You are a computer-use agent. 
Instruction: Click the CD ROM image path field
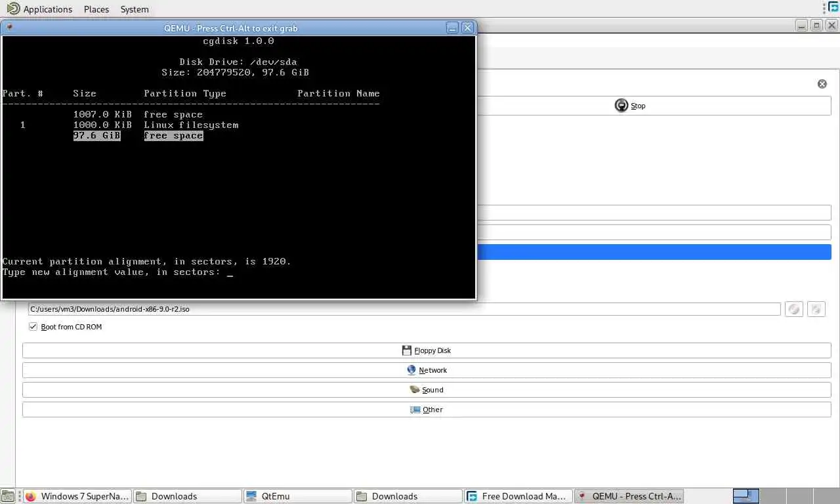pos(404,309)
